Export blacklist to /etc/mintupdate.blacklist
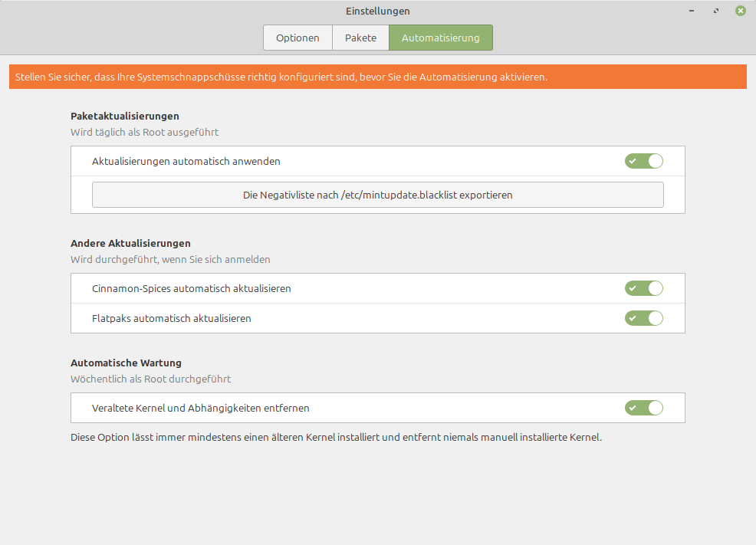The height and width of the screenshot is (545, 756). pyautogui.click(x=377, y=195)
